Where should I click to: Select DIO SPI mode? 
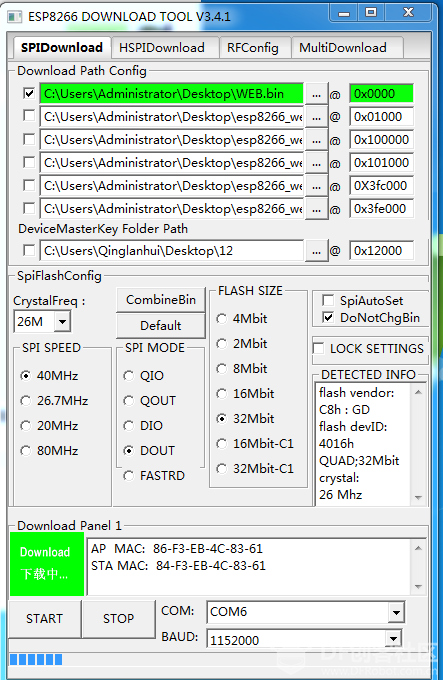coord(143,426)
